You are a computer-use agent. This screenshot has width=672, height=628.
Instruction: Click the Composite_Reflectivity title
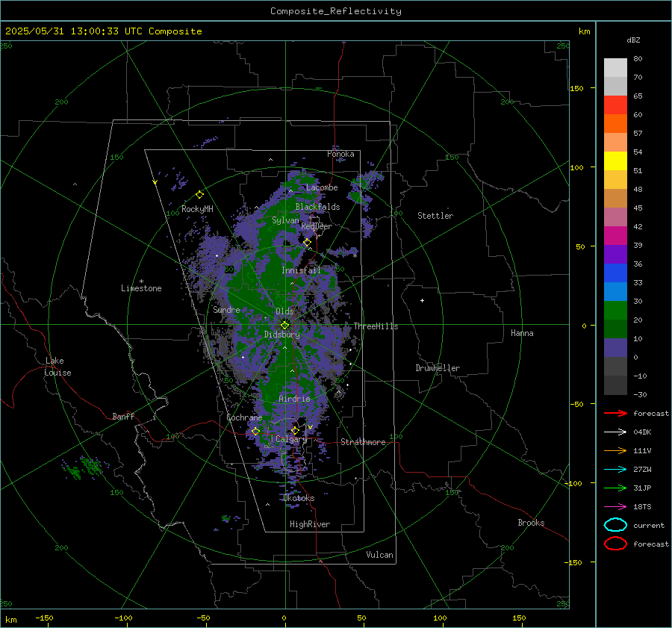pyautogui.click(x=336, y=11)
